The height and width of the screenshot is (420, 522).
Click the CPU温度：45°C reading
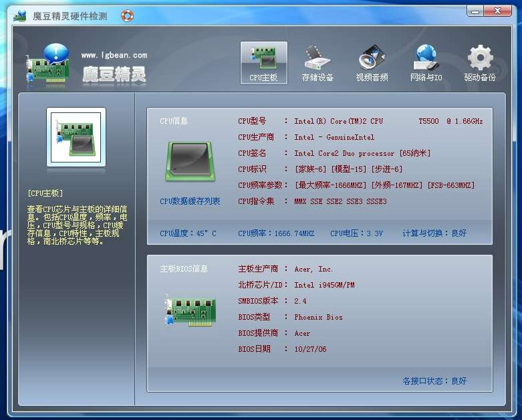(188, 233)
